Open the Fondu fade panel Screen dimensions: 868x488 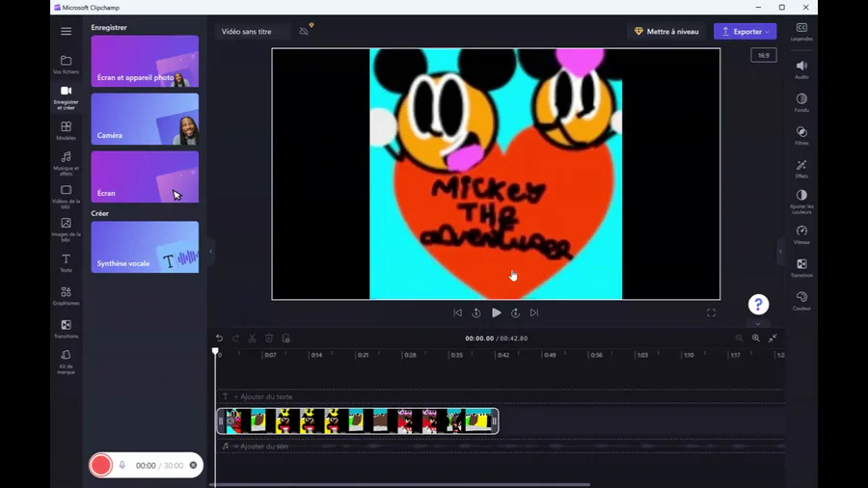(x=801, y=103)
